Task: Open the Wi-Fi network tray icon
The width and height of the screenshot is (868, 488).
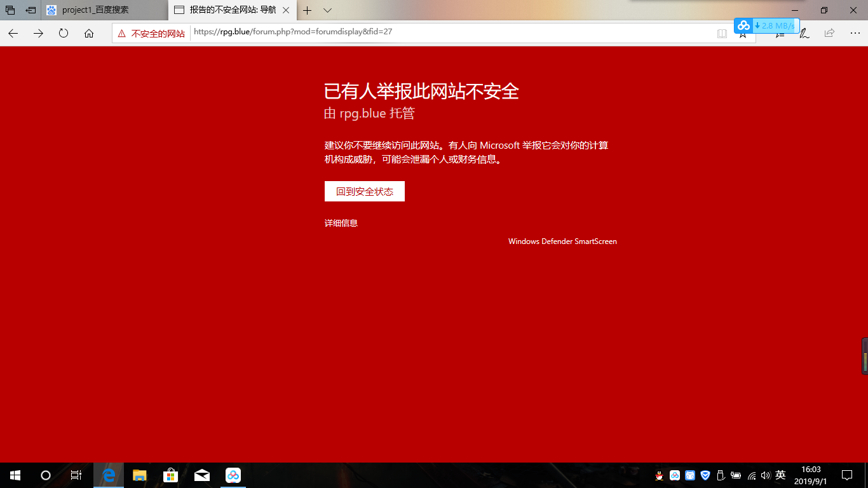Action: click(x=752, y=475)
